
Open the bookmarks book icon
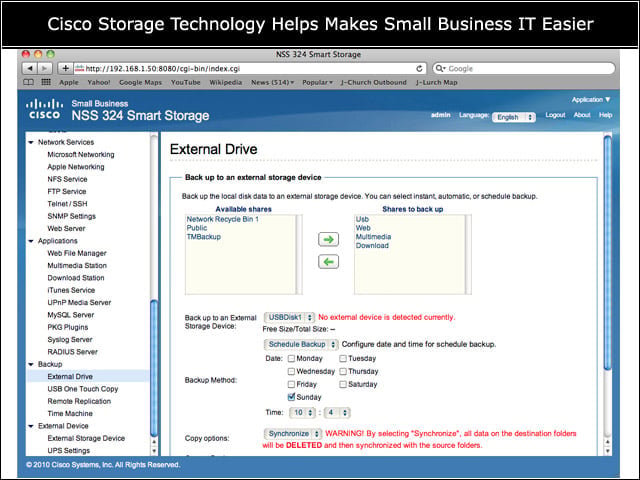(28, 82)
